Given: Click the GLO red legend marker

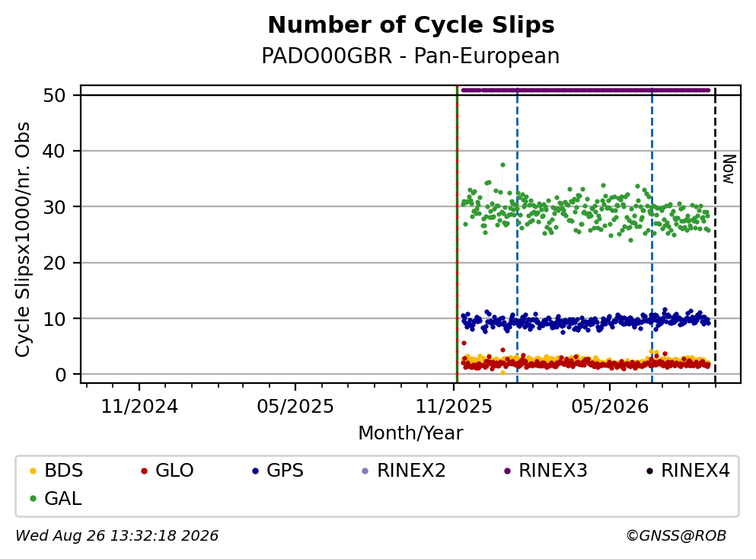Looking at the screenshot, I should click(x=144, y=471).
